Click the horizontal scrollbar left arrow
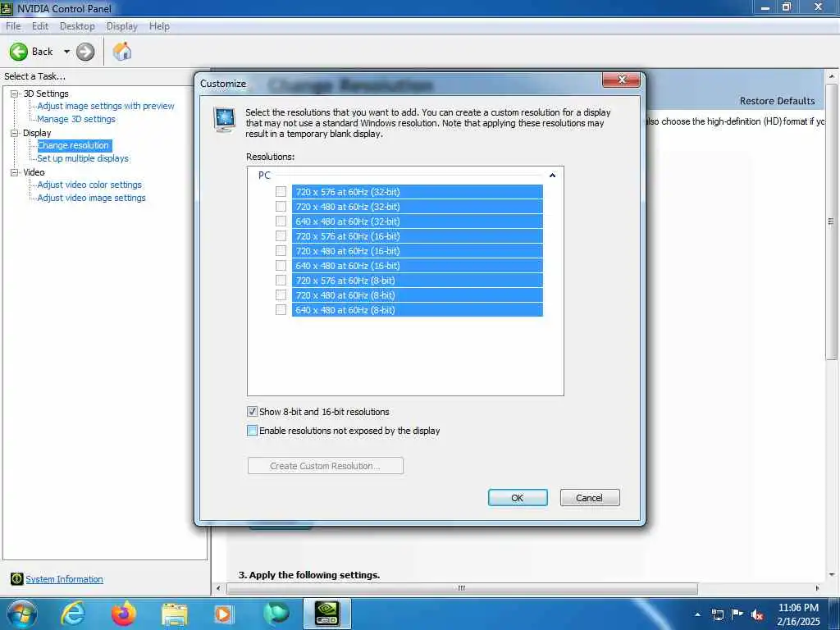 point(218,587)
